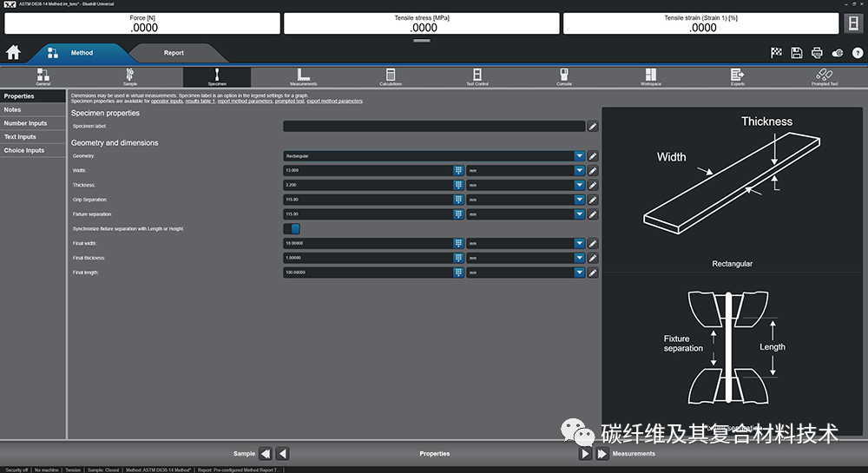Open keypad for Fixture separation value

pyautogui.click(x=458, y=214)
